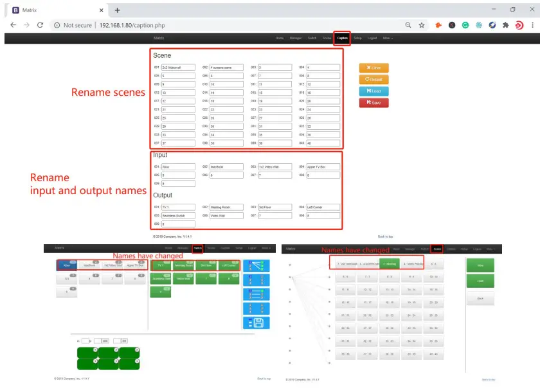Select the blue Xbox input in Switch screenshot
Screen dimensions: 540x392
(66, 265)
